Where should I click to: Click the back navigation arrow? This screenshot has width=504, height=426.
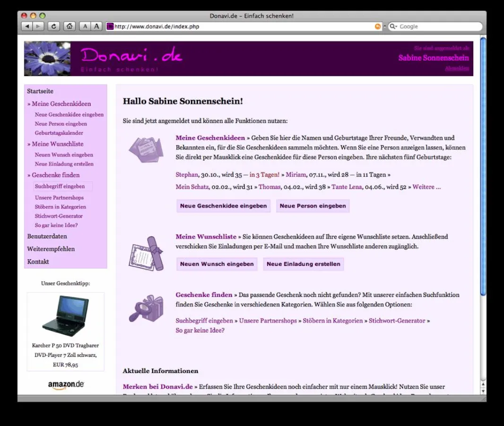(27, 26)
